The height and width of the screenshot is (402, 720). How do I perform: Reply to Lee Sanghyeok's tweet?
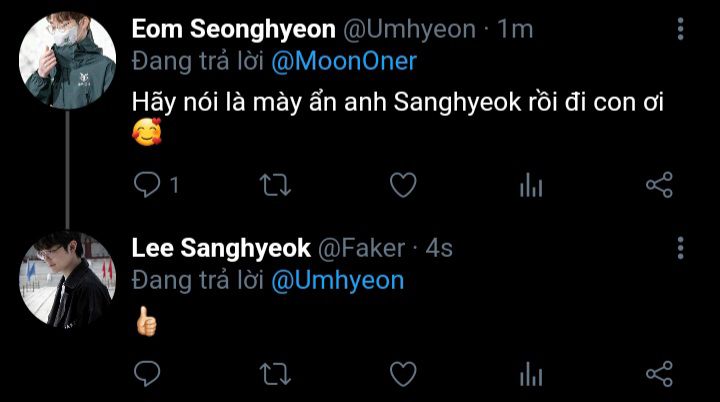[148, 374]
